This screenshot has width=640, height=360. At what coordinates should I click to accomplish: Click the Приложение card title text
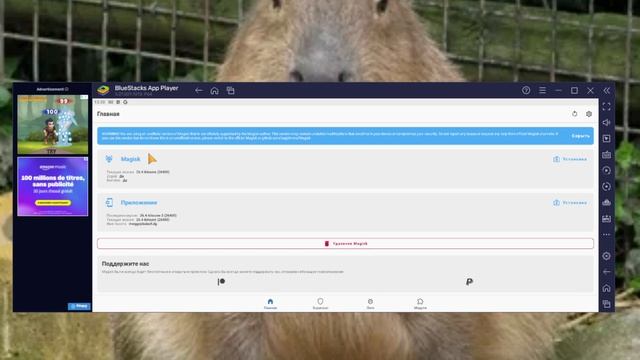pyautogui.click(x=139, y=202)
